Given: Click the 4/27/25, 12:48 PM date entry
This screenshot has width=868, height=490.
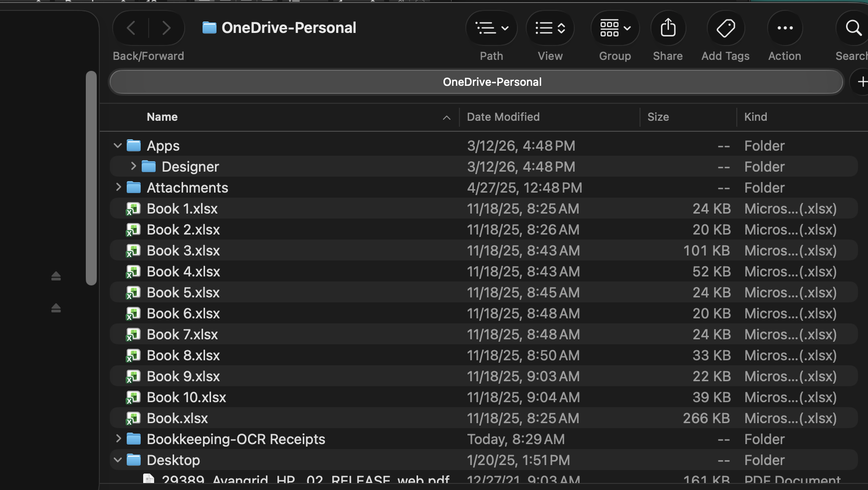Looking at the screenshot, I should [x=524, y=188].
